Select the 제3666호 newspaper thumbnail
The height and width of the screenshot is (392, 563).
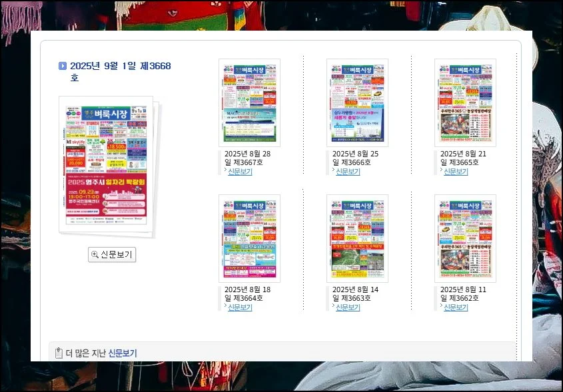[x=357, y=102]
